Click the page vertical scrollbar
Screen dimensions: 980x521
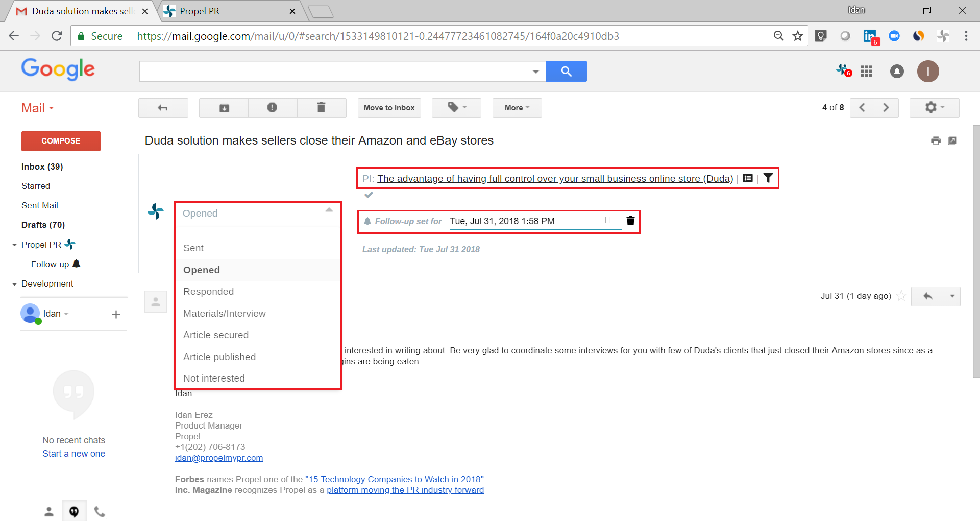click(x=976, y=251)
